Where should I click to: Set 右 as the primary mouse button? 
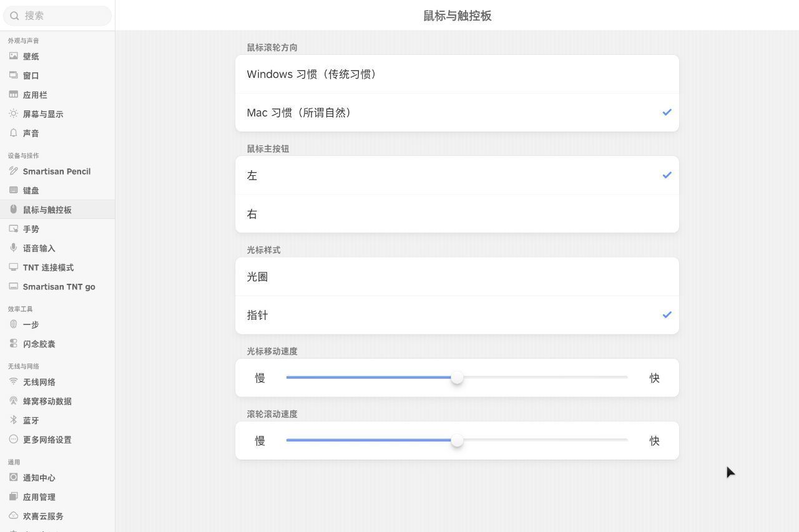tap(457, 213)
